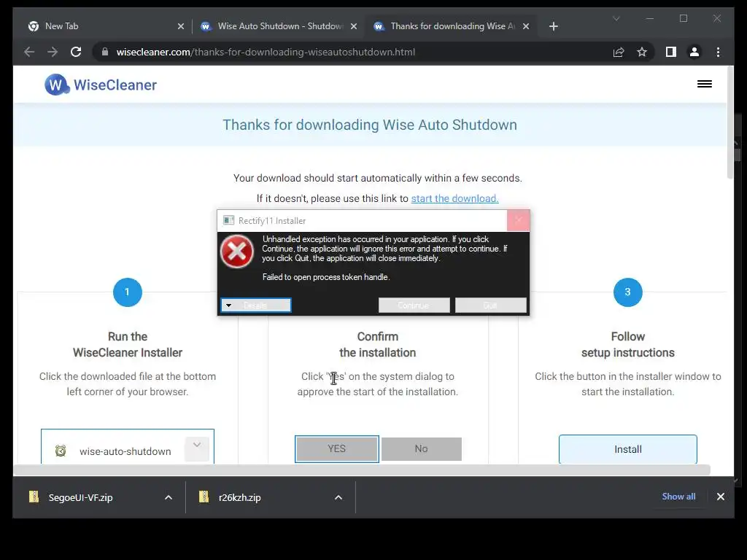Expand options for SegoeUI-VF.zip download
This screenshot has height=560, width=747.
click(x=169, y=497)
